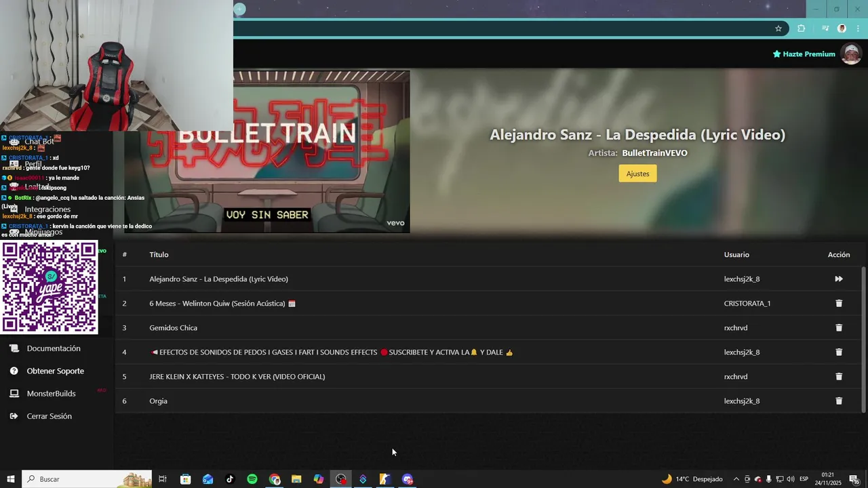
Task: Click user rxchrvd in the Gemidos Chica row
Action: coord(736,327)
